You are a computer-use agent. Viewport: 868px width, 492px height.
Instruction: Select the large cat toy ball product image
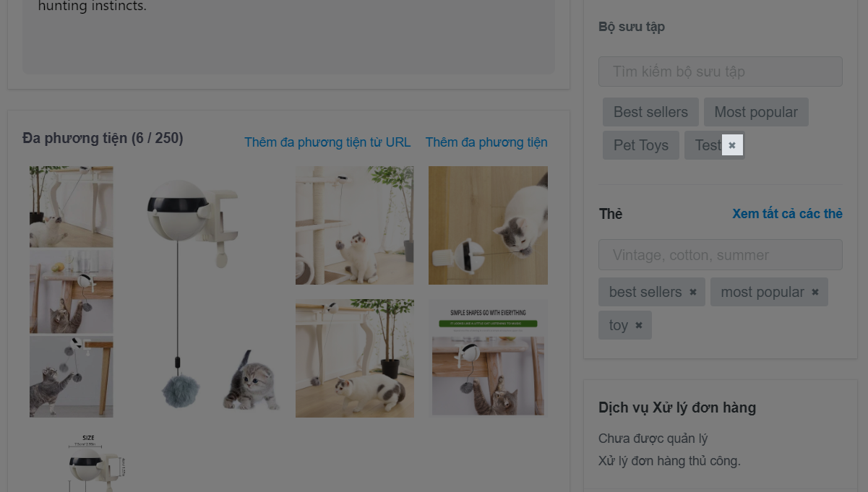pos(205,291)
